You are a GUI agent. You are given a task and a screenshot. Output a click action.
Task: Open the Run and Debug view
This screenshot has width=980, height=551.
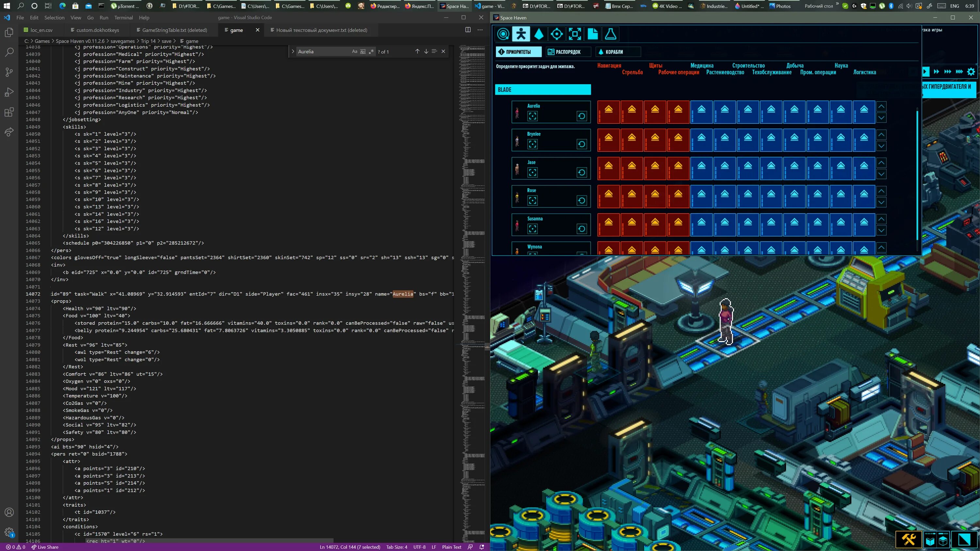tap(9, 92)
